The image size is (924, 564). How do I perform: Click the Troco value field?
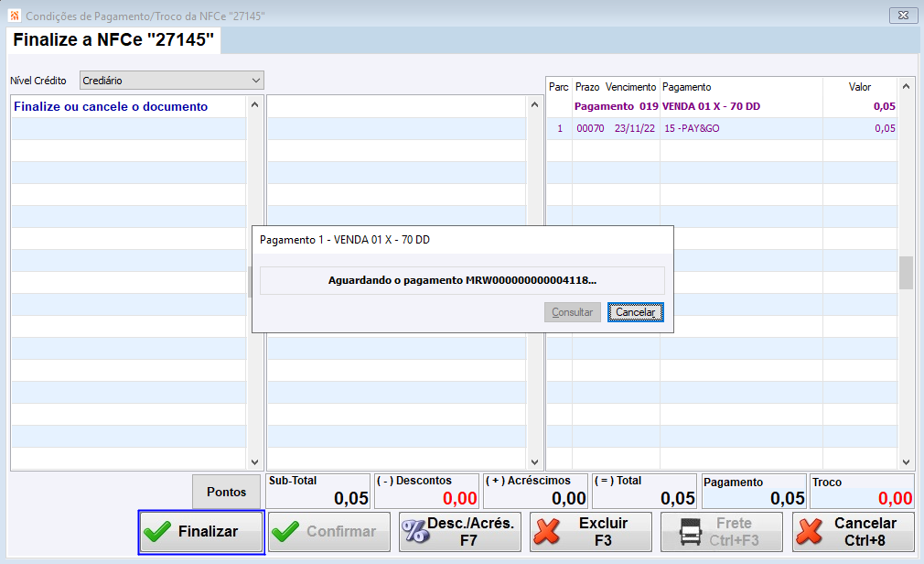coord(862,492)
